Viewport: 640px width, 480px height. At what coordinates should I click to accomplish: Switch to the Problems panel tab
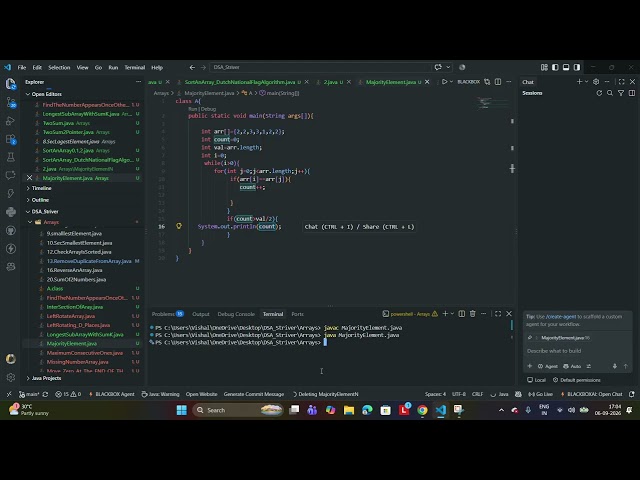pyautogui.click(x=167, y=314)
